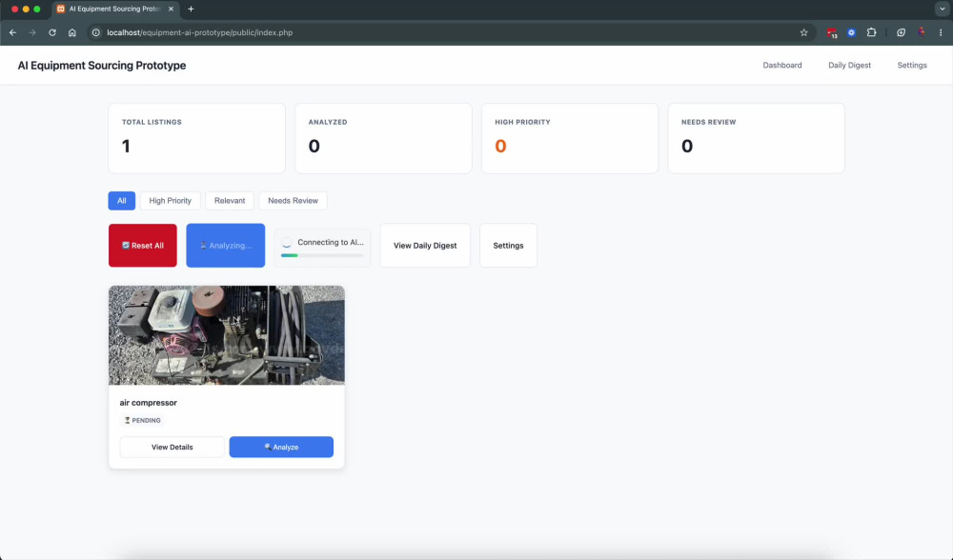Click the Needs Review stat card

(x=757, y=138)
